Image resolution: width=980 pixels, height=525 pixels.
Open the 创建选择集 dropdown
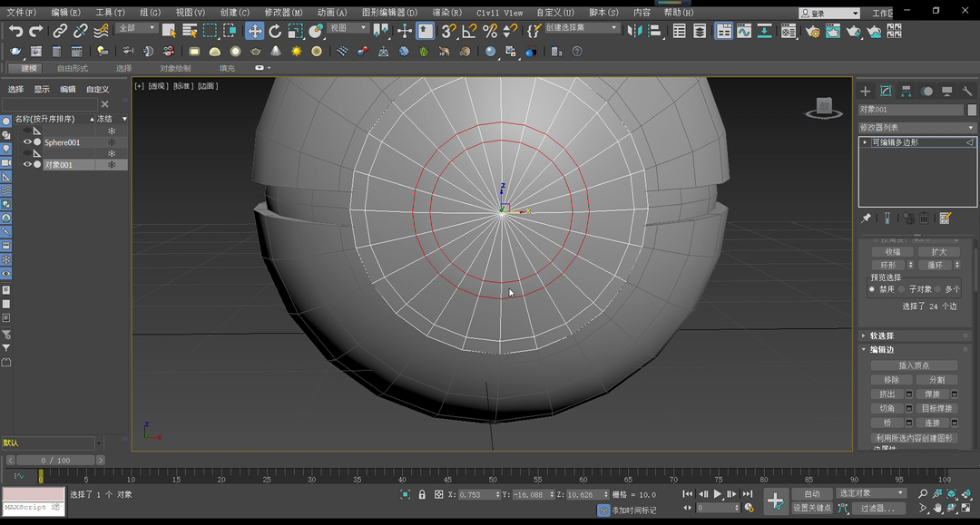pyautogui.click(x=581, y=28)
